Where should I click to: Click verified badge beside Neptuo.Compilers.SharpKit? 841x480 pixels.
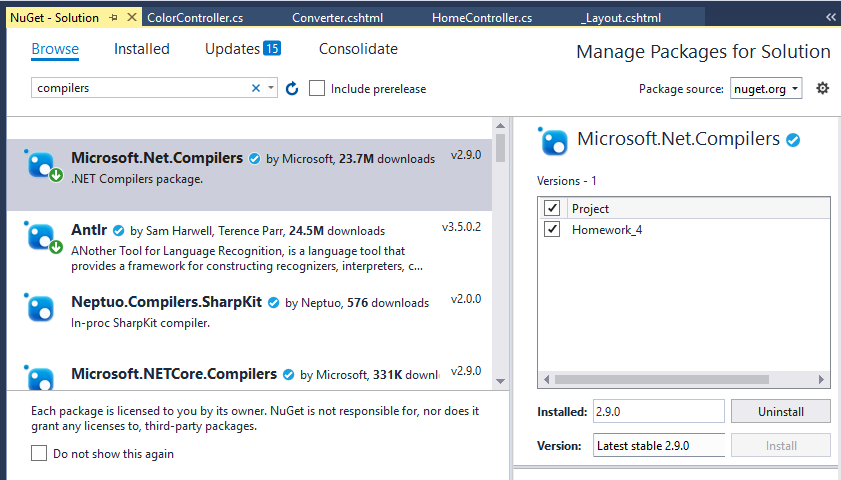click(x=274, y=302)
